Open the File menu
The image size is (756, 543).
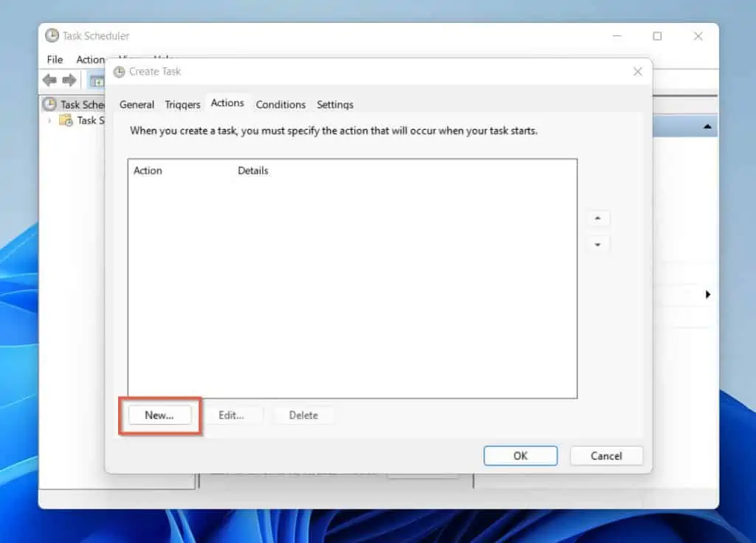(54, 59)
